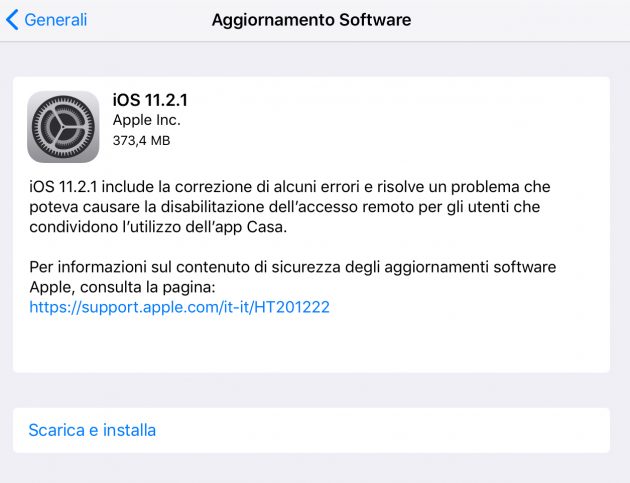Click gray gap between the two cards
630x483 pixels.
pos(311,390)
